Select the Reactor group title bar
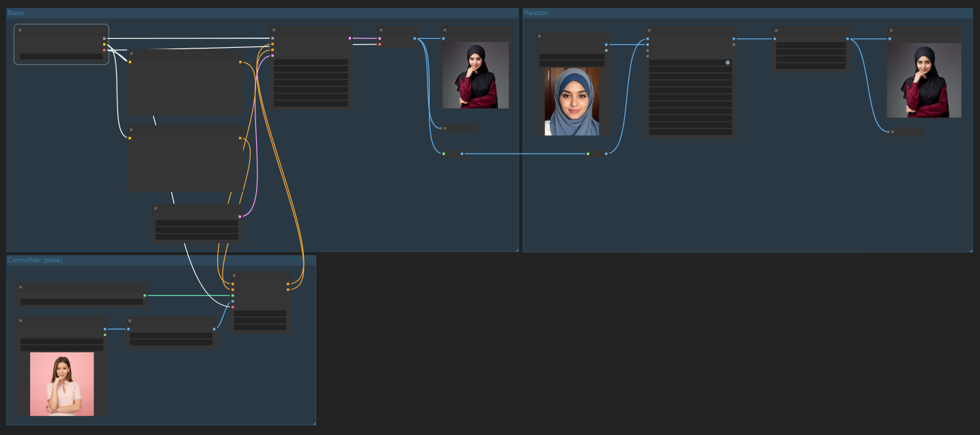Image resolution: width=980 pixels, height=435 pixels. point(535,12)
